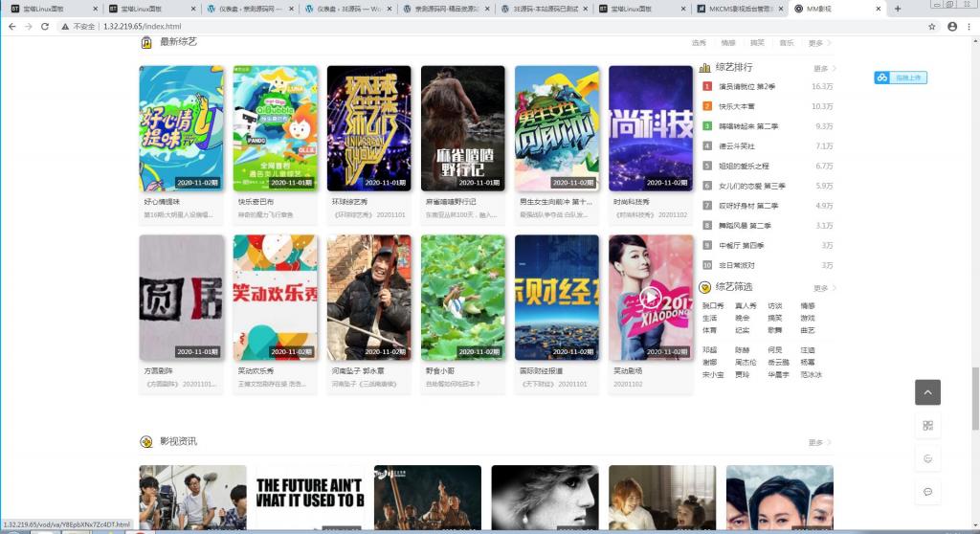Expand 更多 in the 影视资讯 section
980x534 pixels.
(x=816, y=442)
